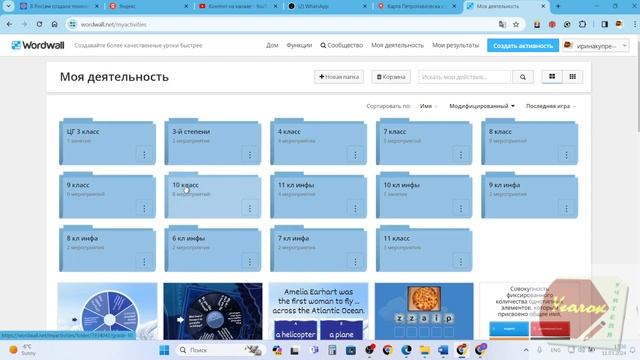This screenshot has width=640, height=360.
Task: Open Моя деятельность in navigation menu
Action: 398,45
